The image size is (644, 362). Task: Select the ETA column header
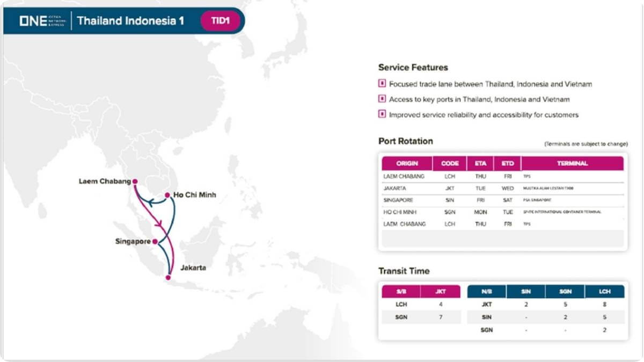(480, 164)
